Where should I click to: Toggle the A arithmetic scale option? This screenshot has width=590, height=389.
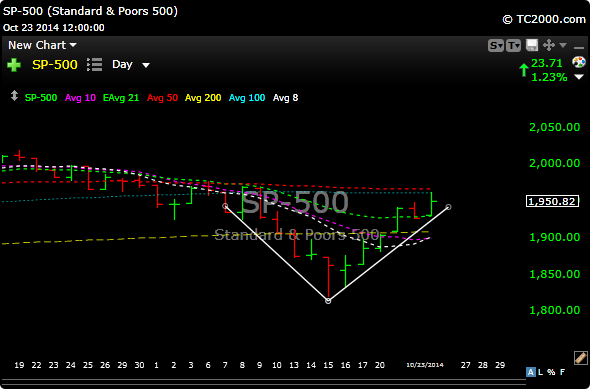[531, 372]
